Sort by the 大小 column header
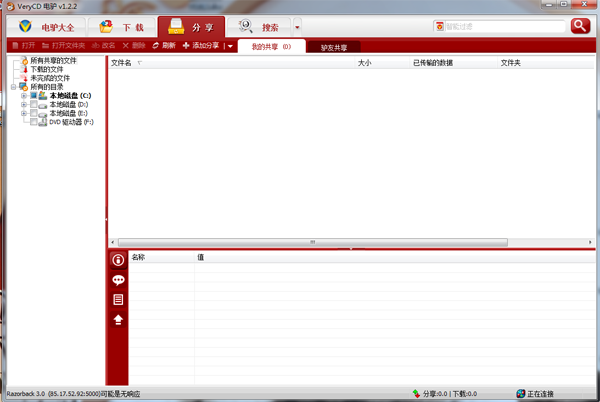Viewport: 600px width, 402px height. click(x=365, y=62)
